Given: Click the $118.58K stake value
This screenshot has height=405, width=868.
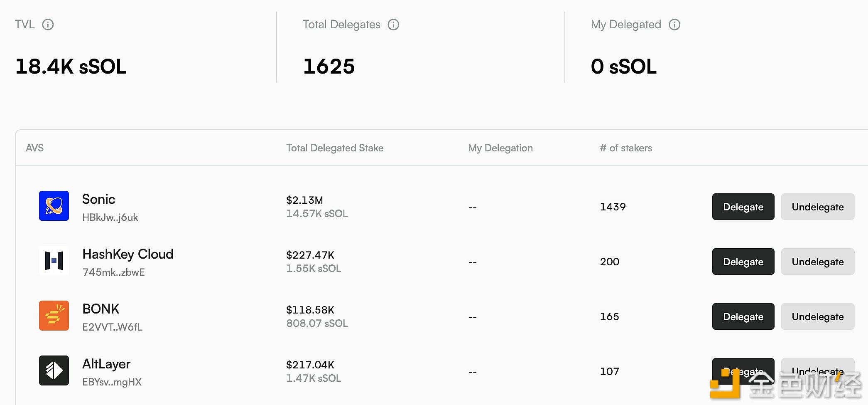Looking at the screenshot, I should pos(310,310).
